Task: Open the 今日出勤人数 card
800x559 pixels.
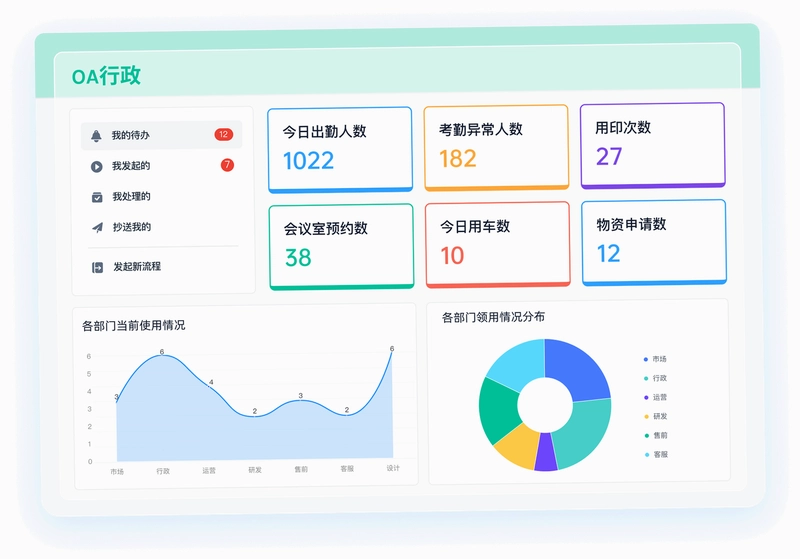Action: (x=340, y=150)
